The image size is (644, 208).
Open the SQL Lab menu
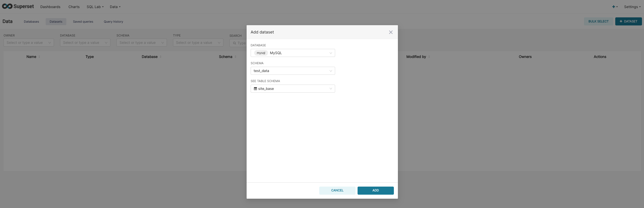tap(95, 7)
